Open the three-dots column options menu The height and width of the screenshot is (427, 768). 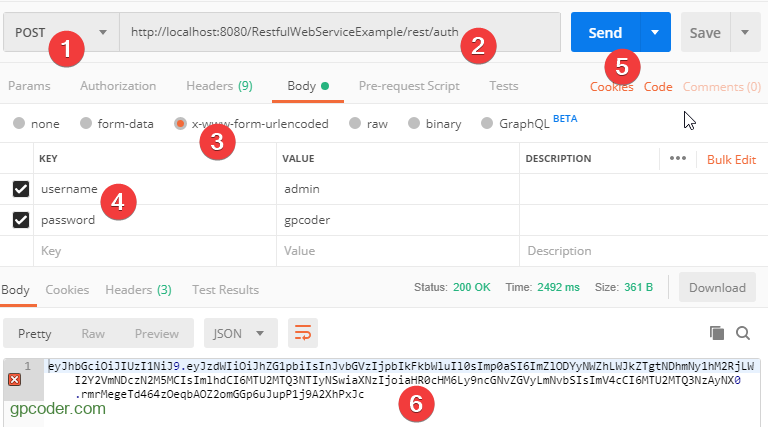(x=678, y=158)
